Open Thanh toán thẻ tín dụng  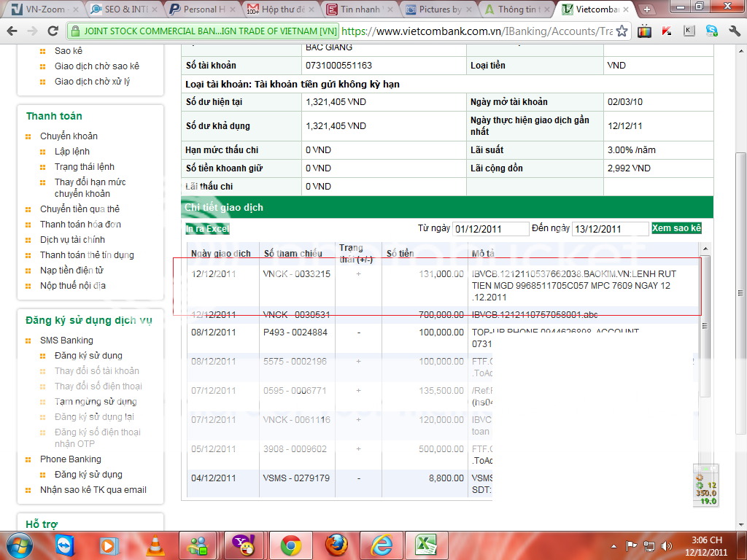(87, 254)
